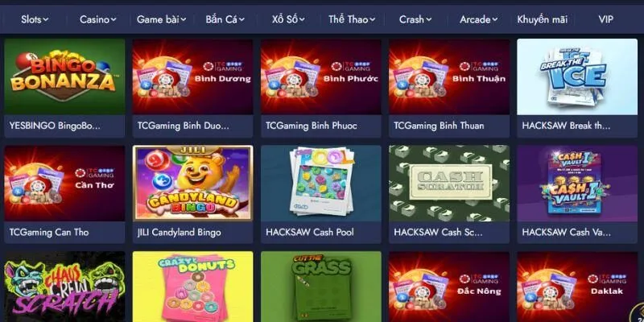Screen dimensions: 644x322
Task: Open the VIP menu item
Action: click(606, 19)
